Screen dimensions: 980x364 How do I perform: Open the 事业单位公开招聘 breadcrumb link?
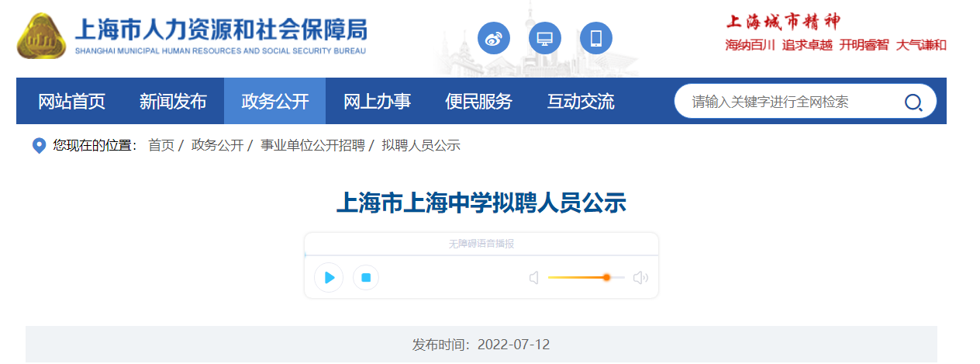point(312,145)
